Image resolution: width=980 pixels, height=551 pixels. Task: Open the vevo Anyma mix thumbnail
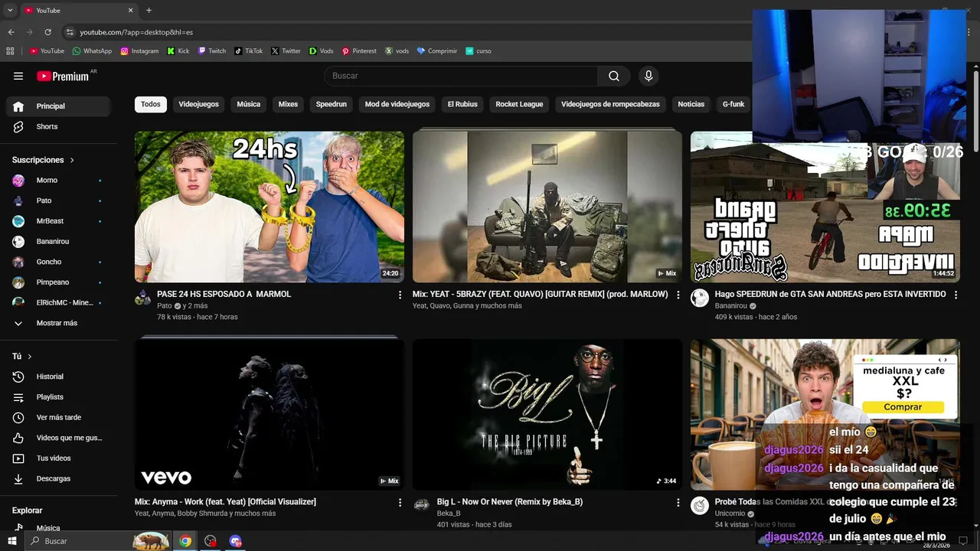(x=269, y=414)
